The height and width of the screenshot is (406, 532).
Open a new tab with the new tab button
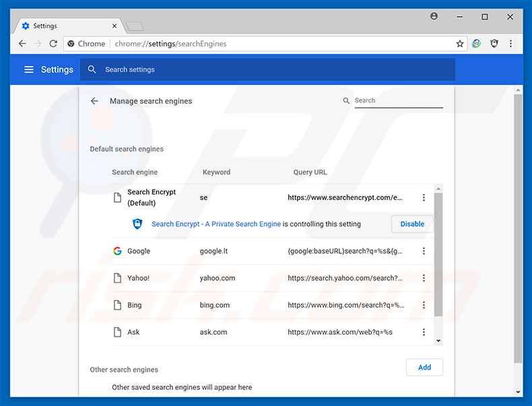(x=135, y=26)
